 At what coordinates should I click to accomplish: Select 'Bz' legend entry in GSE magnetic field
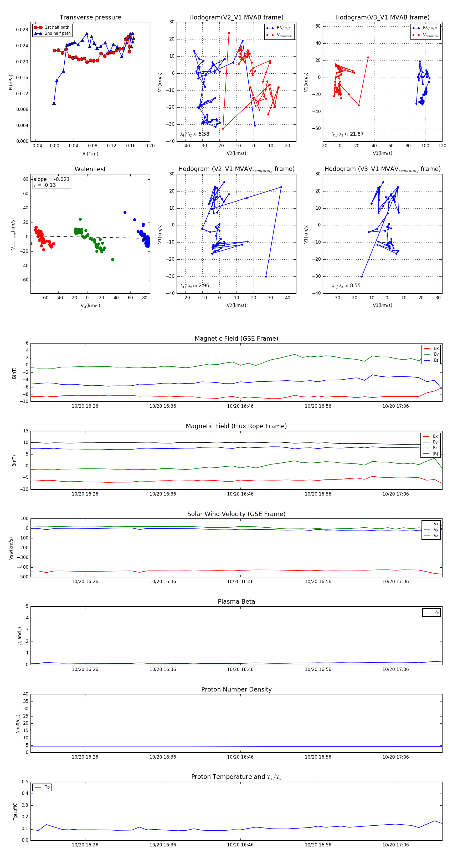tap(431, 360)
